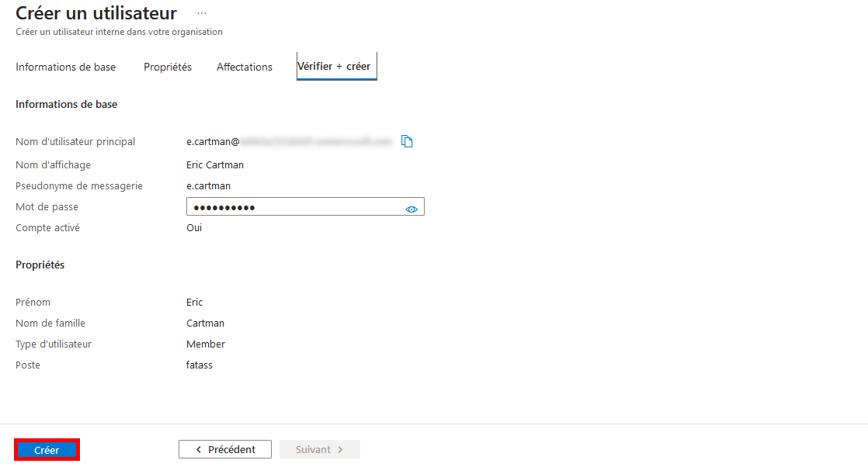
Task: Click the e.cartman@ principal name value
Action: (213, 142)
